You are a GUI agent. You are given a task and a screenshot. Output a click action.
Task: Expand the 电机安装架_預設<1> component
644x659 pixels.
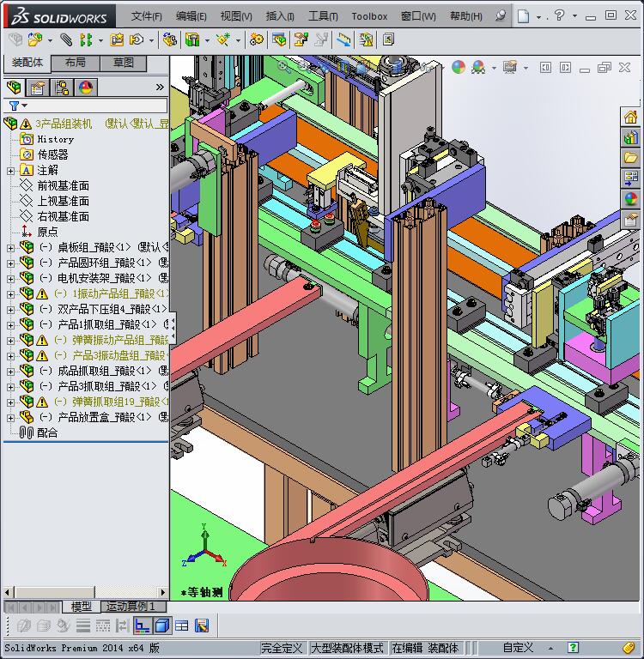point(10,279)
